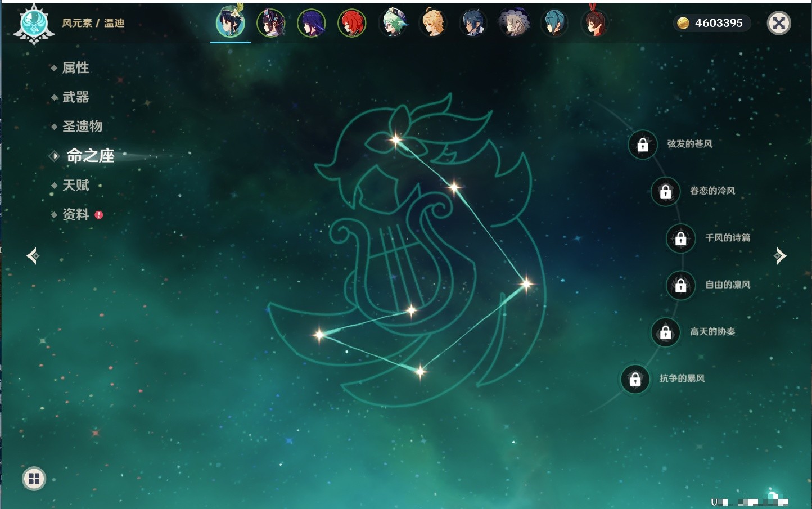Click the rightmost star in the constellation

pyautogui.click(x=526, y=284)
